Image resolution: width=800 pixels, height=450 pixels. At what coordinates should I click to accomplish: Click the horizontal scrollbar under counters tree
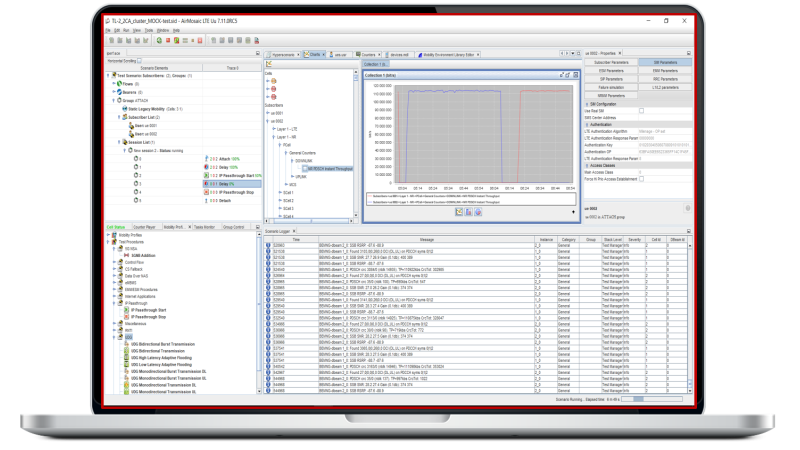pos(309,221)
